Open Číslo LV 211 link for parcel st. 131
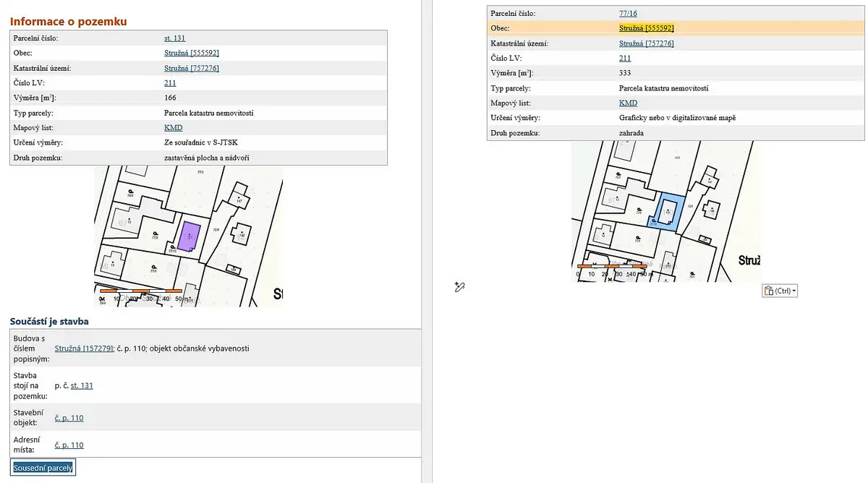Viewport: 868px width, 483px height. 171,83
